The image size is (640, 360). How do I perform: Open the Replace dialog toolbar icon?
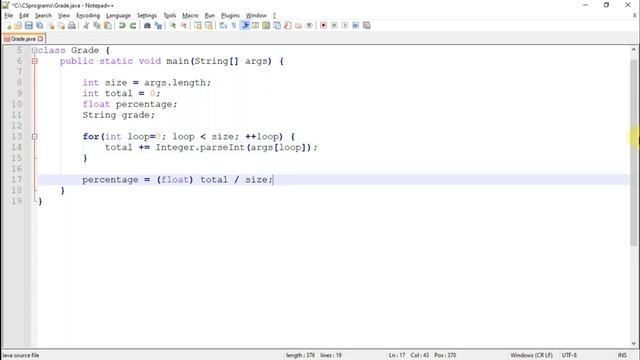158,25
